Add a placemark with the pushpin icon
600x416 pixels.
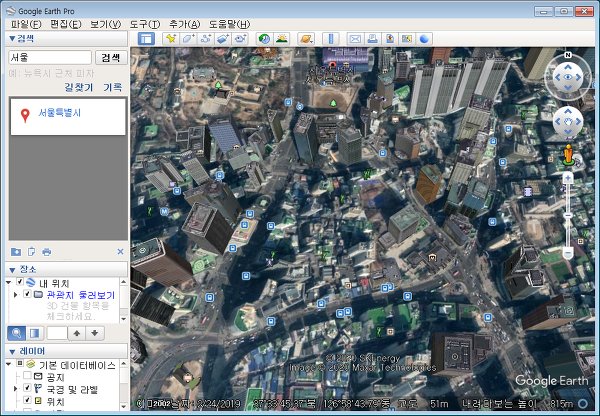pos(171,39)
